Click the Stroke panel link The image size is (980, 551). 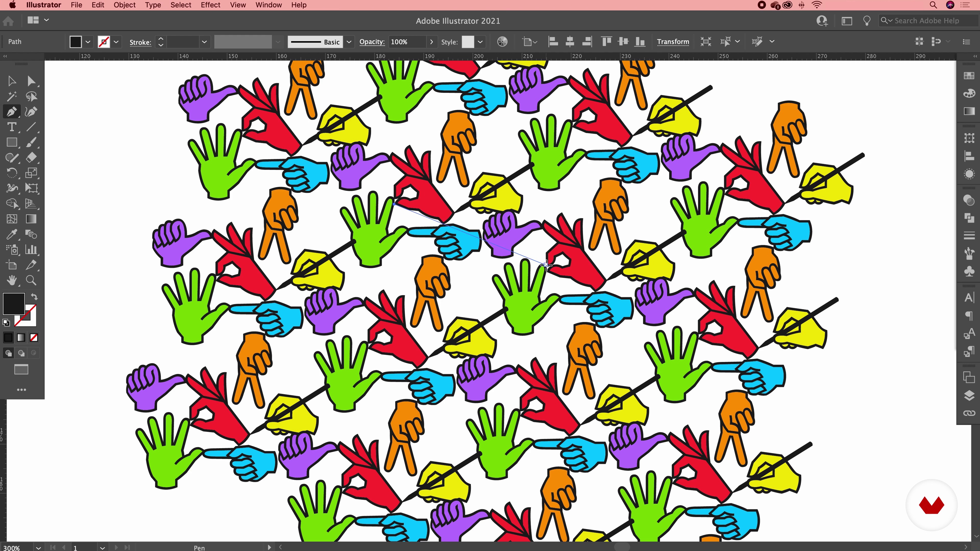[x=140, y=42]
